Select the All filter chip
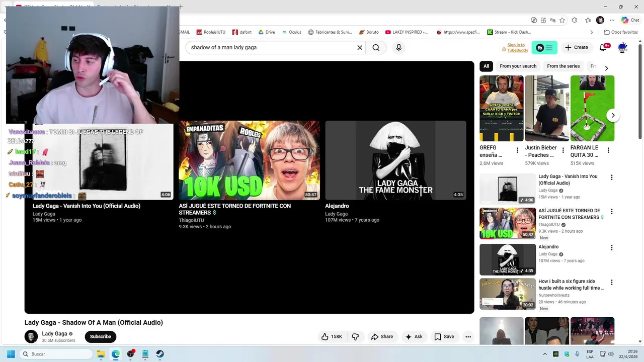Viewport: 644px width, 362px height. pyautogui.click(x=486, y=66)
